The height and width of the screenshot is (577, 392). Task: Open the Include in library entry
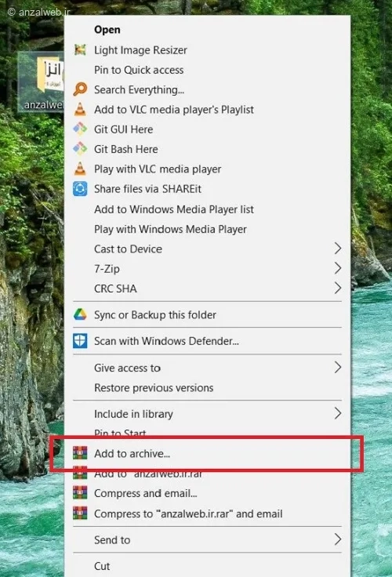pyautogui.click(x=208, y=414)
